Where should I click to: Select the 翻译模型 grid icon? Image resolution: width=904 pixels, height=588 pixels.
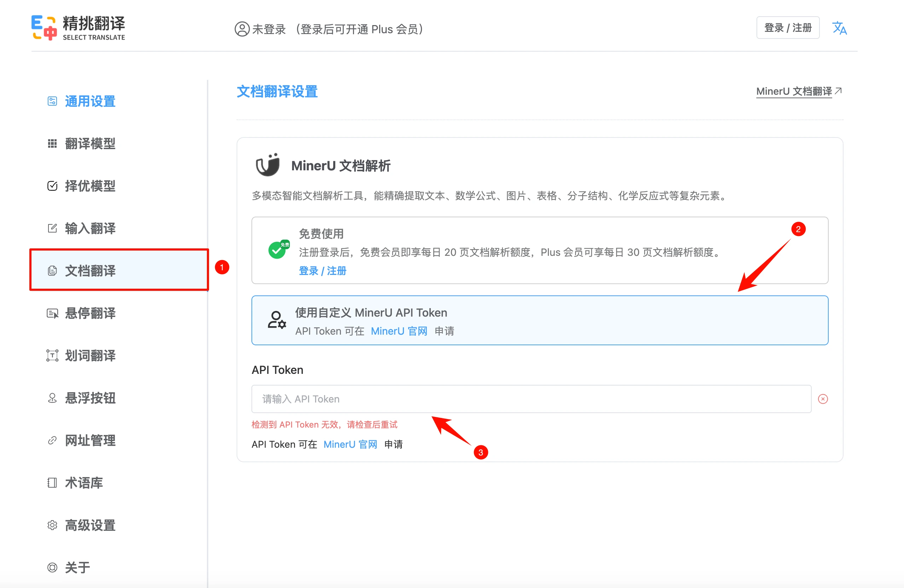[52, 143]
